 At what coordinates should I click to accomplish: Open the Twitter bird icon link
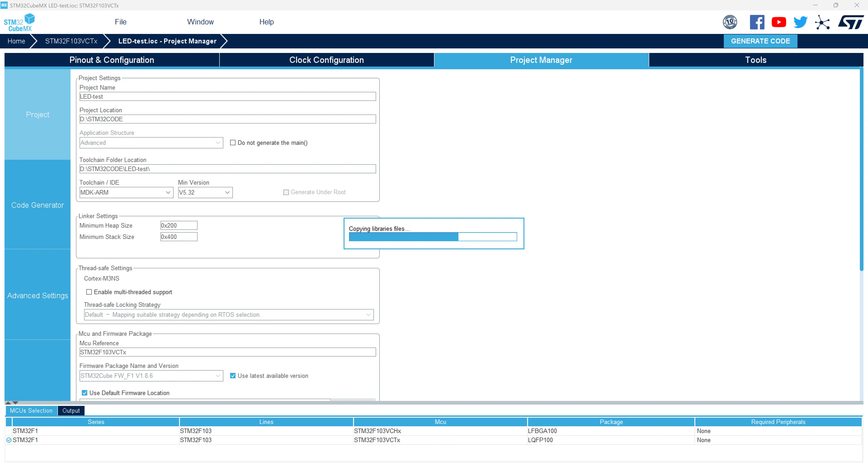(x=800, y=22)
